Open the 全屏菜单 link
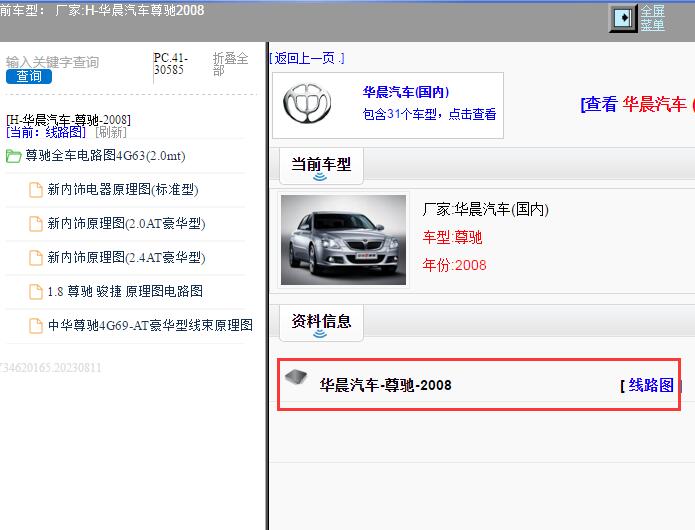 click(x=652, y=18)
